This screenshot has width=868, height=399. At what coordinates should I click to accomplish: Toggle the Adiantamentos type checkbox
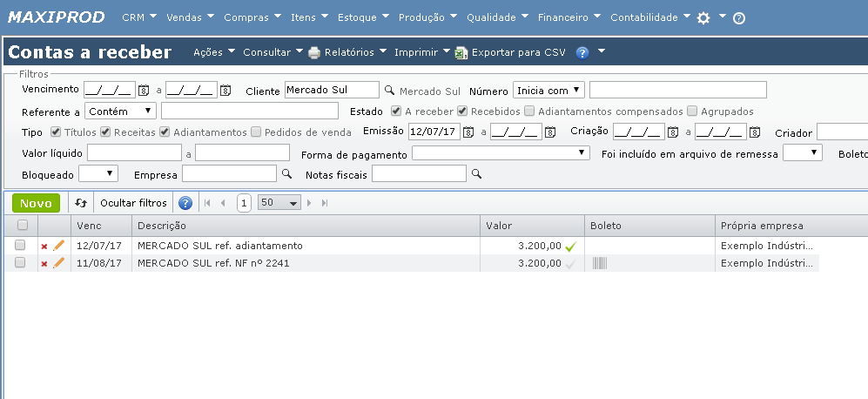point(165,132)
